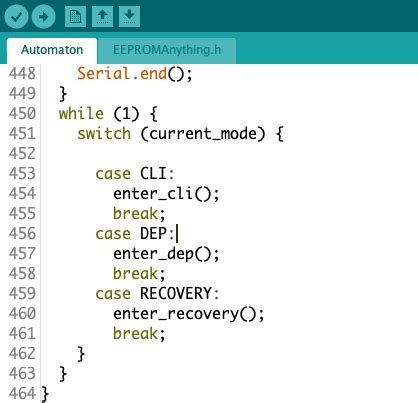Click the Upload arrow button
418x403 pixels.
(43, 16)
